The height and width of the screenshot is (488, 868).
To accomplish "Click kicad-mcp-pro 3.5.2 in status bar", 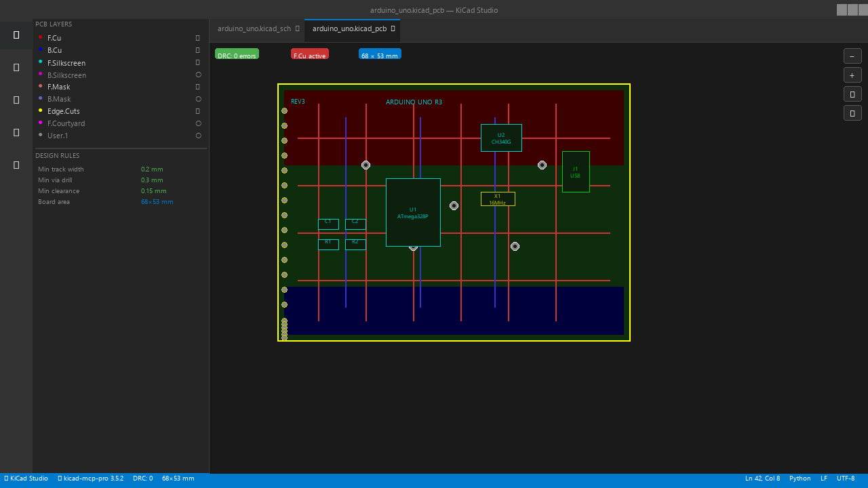I will pos(91,479).
